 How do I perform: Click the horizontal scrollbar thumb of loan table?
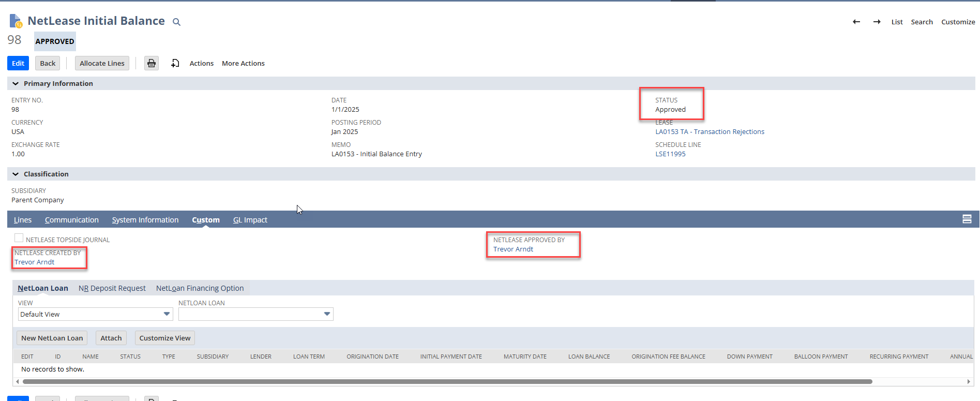(x=447, y=382)
